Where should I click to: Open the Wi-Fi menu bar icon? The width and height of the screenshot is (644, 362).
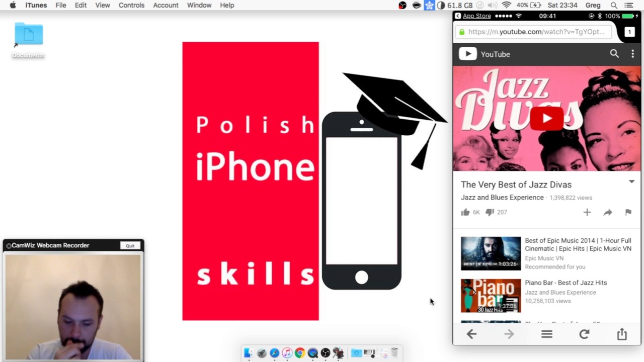507,5
